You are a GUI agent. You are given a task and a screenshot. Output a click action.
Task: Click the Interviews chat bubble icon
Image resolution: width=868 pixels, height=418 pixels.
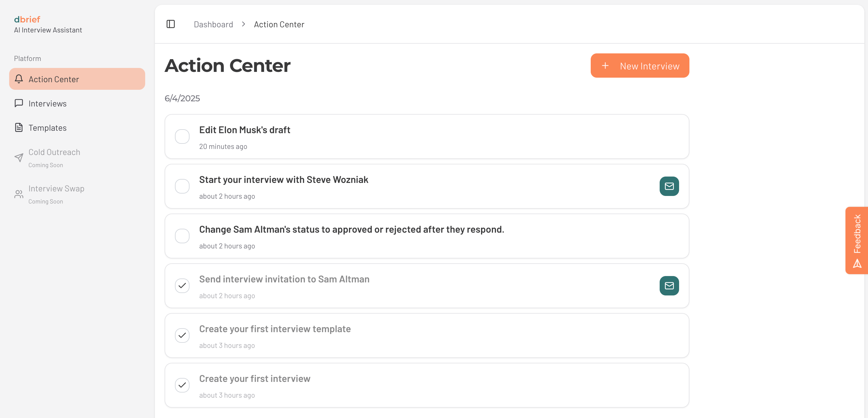19,103
